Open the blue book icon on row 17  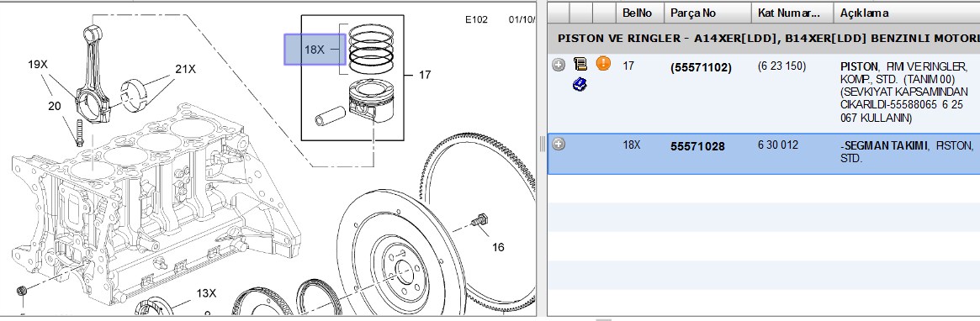click(x=580, y=84)
